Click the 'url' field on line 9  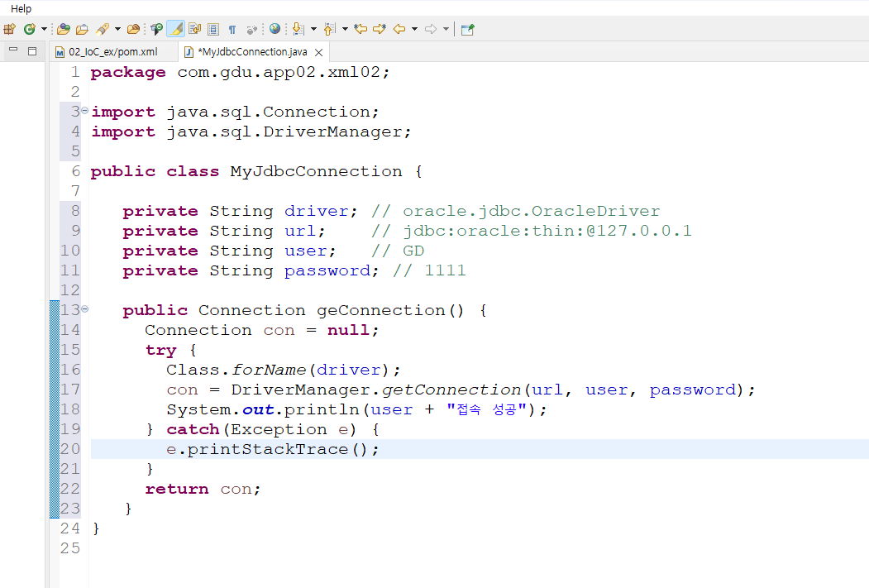[x=300, y=231]
